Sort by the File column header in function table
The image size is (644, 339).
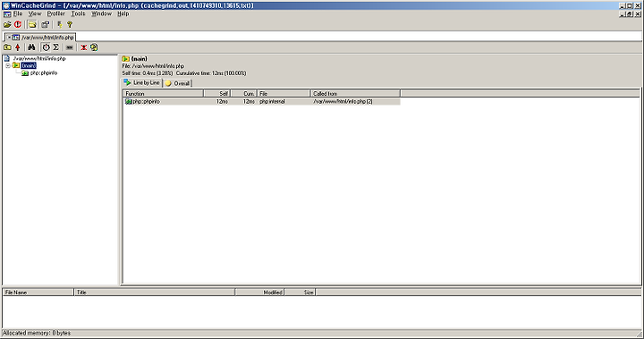(x=284, y=94)
